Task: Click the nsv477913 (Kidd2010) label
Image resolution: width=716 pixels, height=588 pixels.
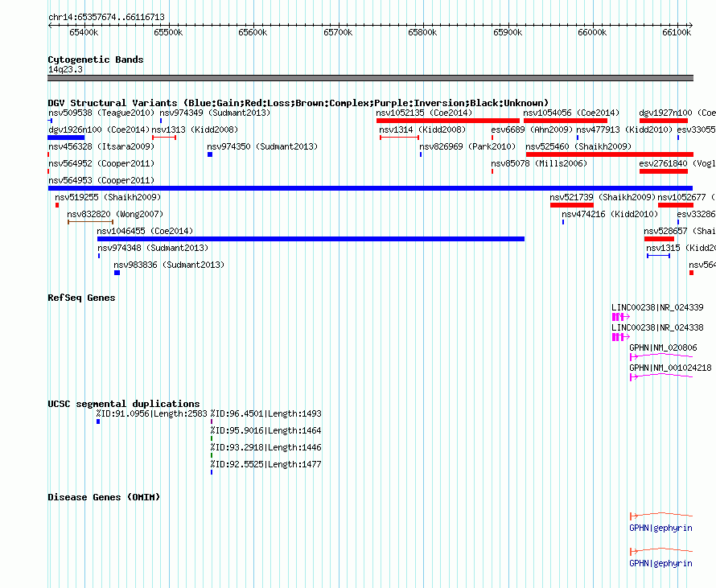Action: coord(624,130)
